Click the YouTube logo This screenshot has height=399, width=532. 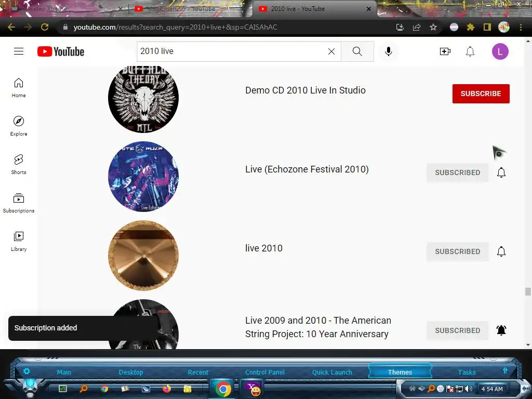[61, 51]
